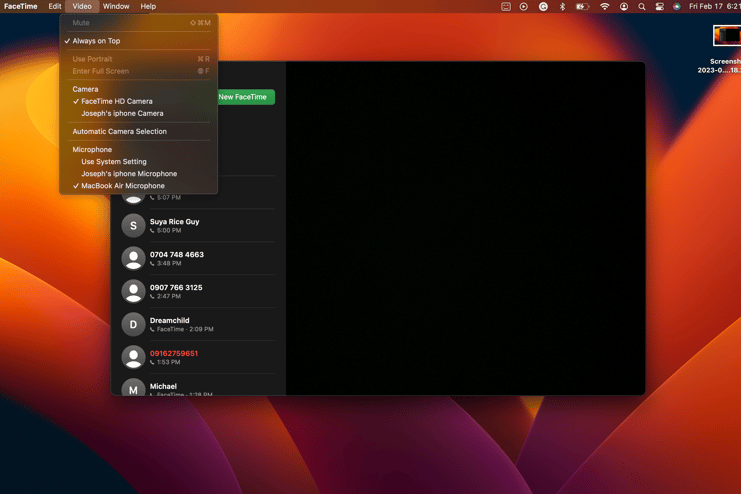The height and width of the screenshot is (494, 741).
Task: Open the battery status icon
Action: [582, 7]
